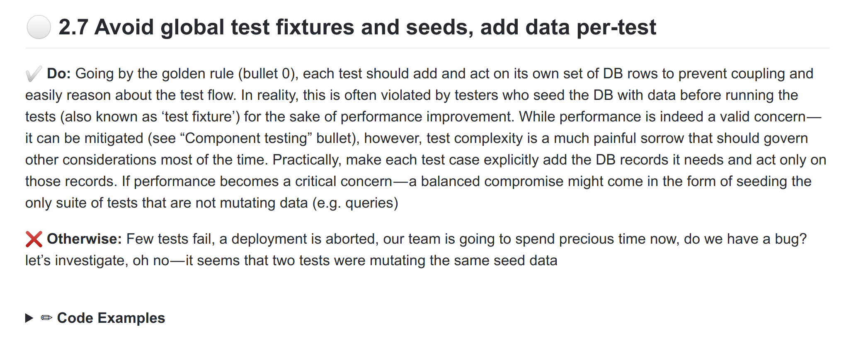The height and width of the screenshot is (351, 868).
Task: Click the pencil icon next to Code Examples
Action: (46, 318)
